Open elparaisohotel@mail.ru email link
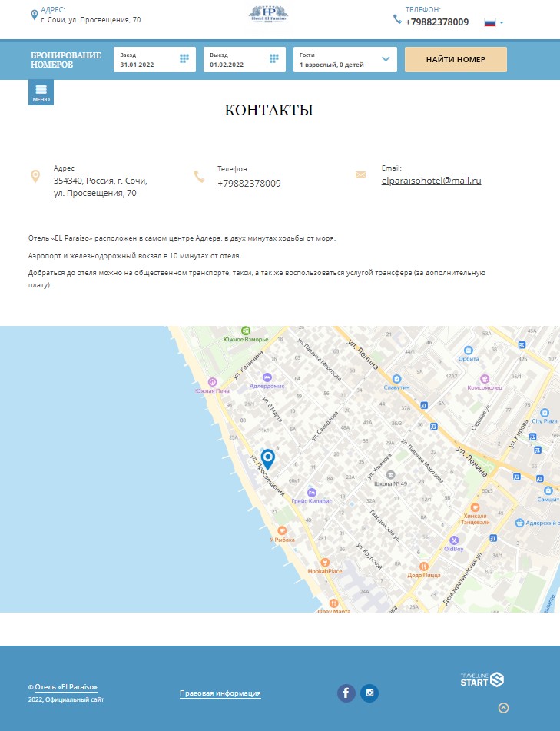 [x=432, y=181]
